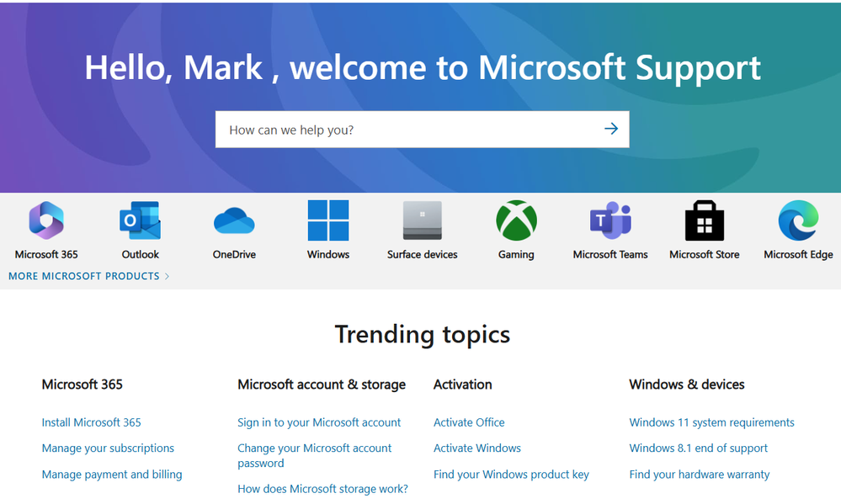Viewport: 841px width, 504px height.
Task: Open Find your Windows product key link
Action: coord(511,475)
